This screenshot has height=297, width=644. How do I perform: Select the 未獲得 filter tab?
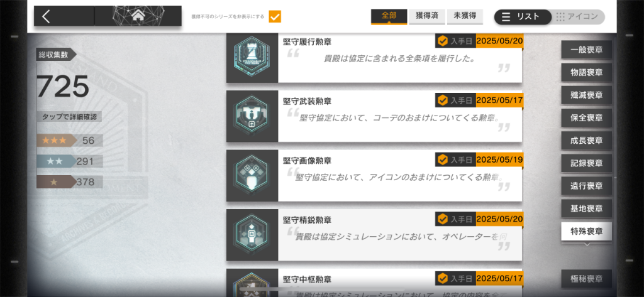(x=465, y=16)
